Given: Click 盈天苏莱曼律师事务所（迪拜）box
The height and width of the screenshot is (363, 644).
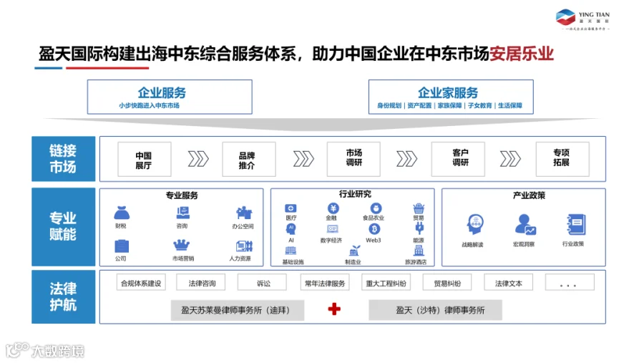Looking at the screenshot, I should (238, 310).
